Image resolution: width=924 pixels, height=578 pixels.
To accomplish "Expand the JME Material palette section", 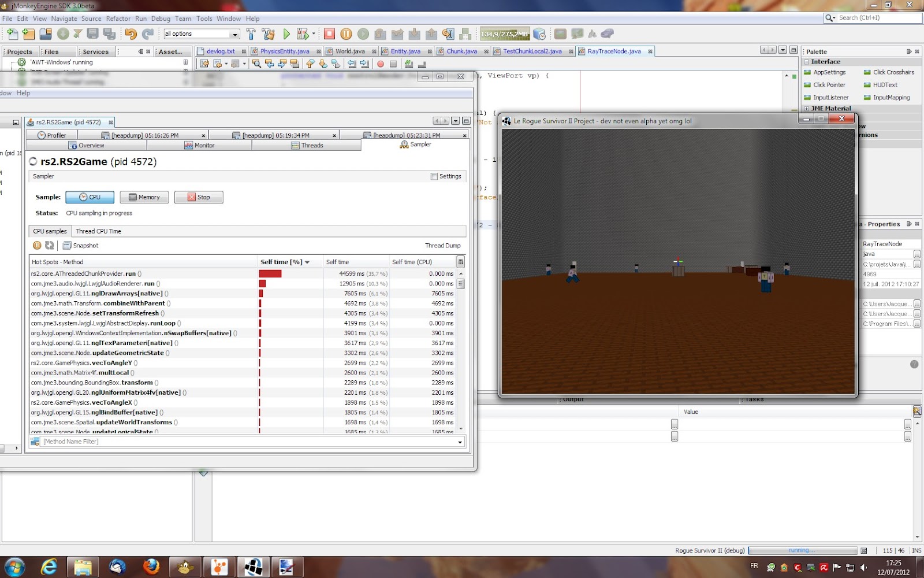I will click(807, 109).
